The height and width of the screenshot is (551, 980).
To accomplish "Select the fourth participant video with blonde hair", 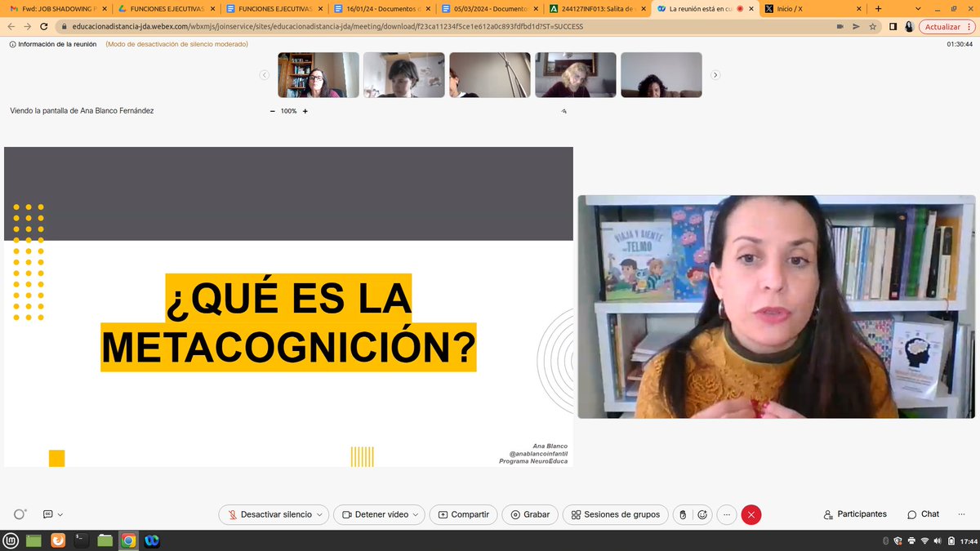I will [576, 75].
